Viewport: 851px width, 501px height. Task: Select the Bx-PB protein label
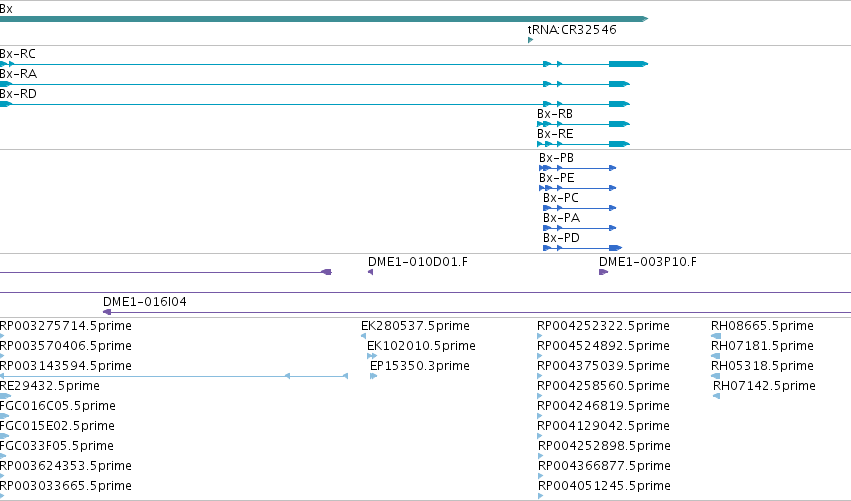click(x=556, y=158)
